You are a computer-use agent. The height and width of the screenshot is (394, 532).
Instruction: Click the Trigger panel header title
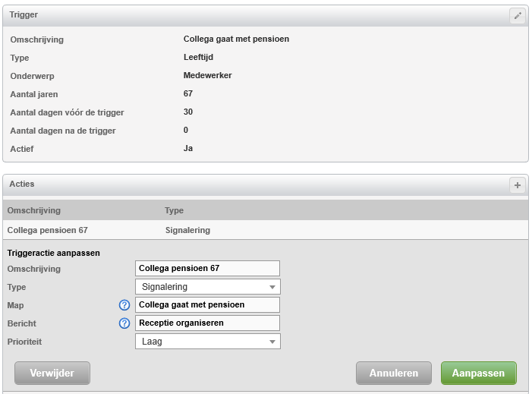click(24, 14)
